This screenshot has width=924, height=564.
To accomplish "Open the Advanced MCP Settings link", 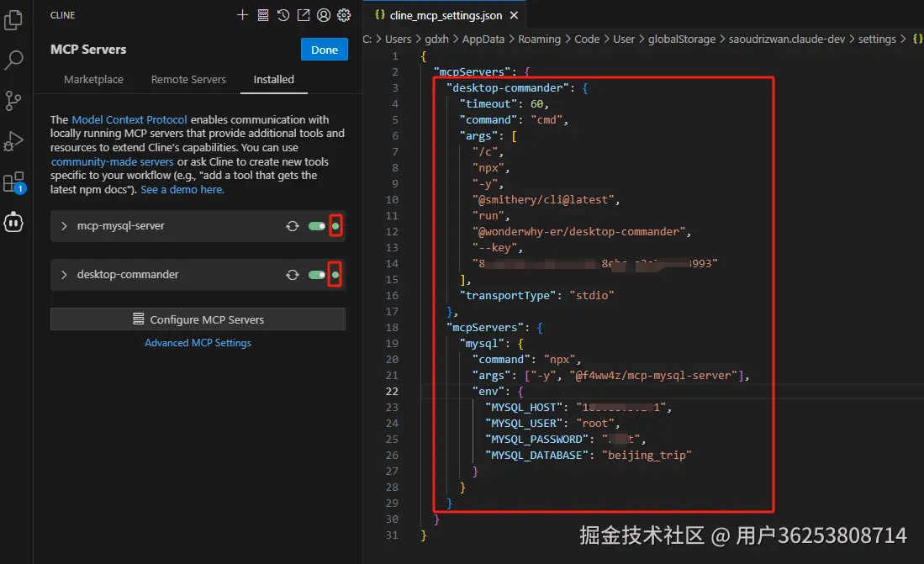I will click(198, 343).
